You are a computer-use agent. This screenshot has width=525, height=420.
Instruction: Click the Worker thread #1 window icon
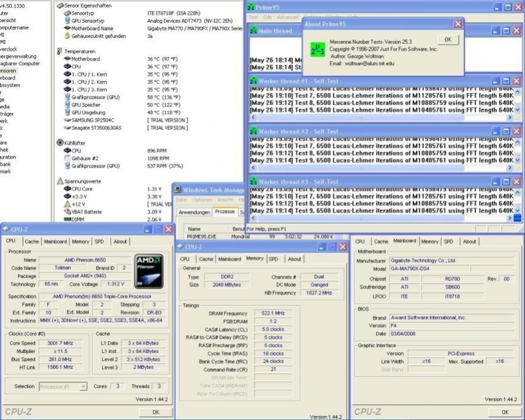[x=253, y=81]
